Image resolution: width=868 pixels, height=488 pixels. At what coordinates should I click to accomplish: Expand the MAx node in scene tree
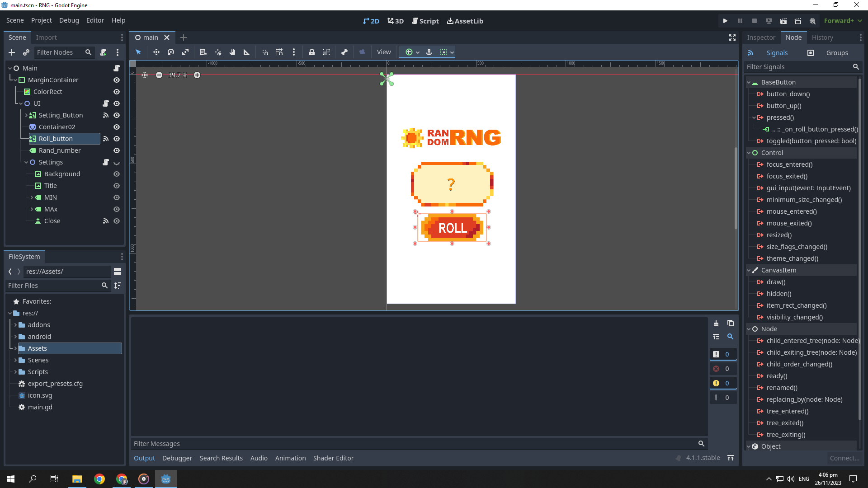(32, 209)
